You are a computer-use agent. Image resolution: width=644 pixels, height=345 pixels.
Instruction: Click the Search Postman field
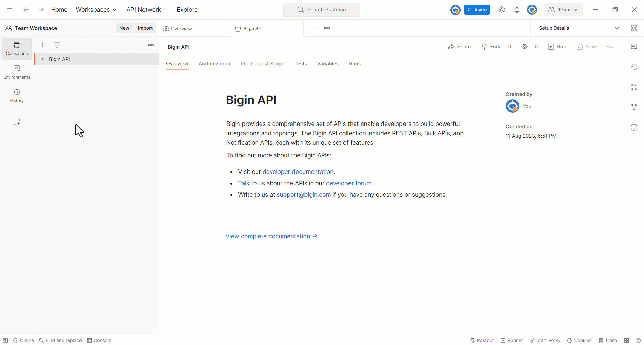[x=322, y=10]
